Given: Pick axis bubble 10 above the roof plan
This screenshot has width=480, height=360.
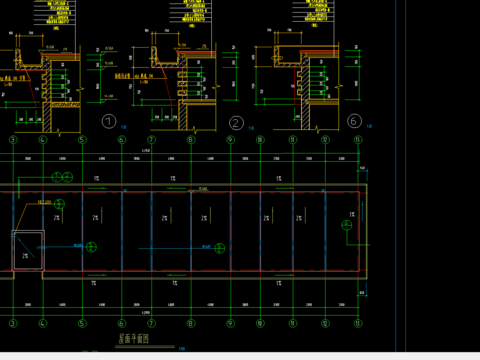Looking at the screenshot, I should (260, 140).
